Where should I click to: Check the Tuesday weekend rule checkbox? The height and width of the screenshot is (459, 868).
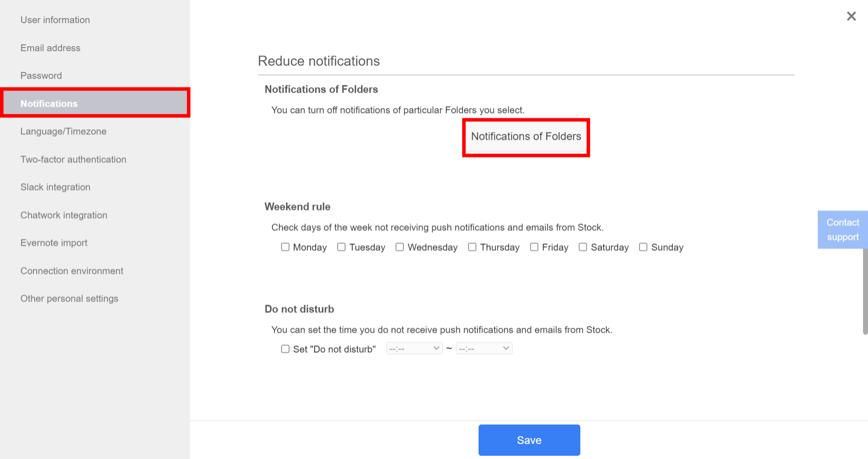tap(342, 247)
